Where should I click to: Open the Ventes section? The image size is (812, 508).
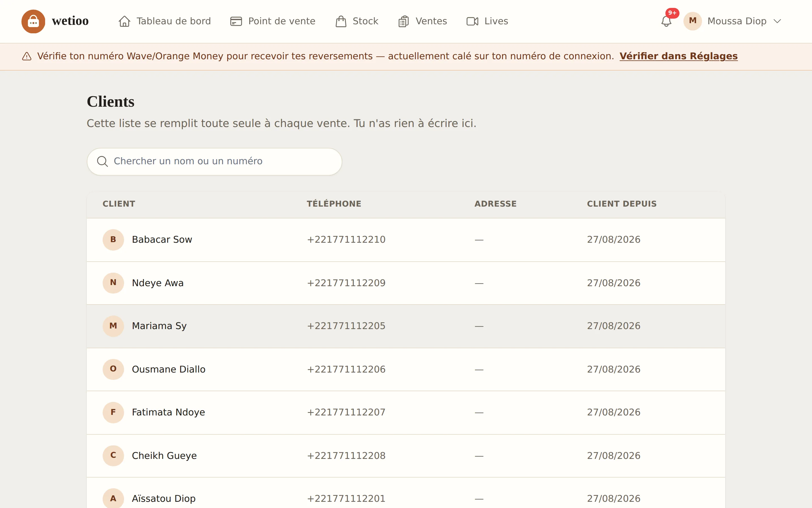coord(422,21)
